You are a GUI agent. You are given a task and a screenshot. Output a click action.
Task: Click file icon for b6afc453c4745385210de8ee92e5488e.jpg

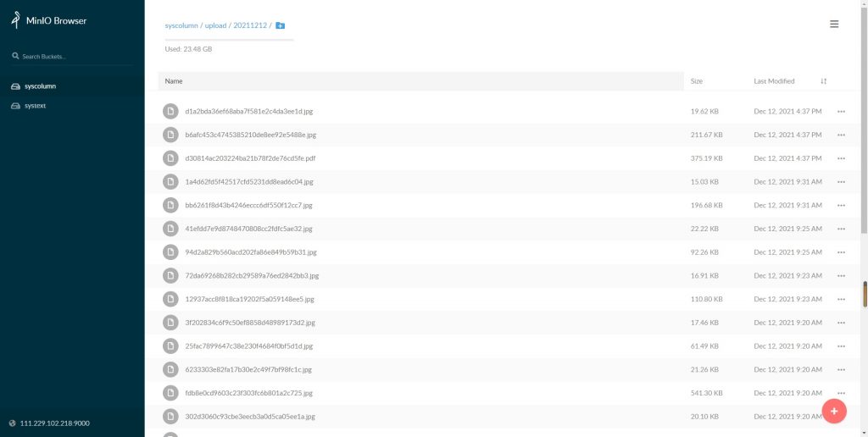pos(170,135)
